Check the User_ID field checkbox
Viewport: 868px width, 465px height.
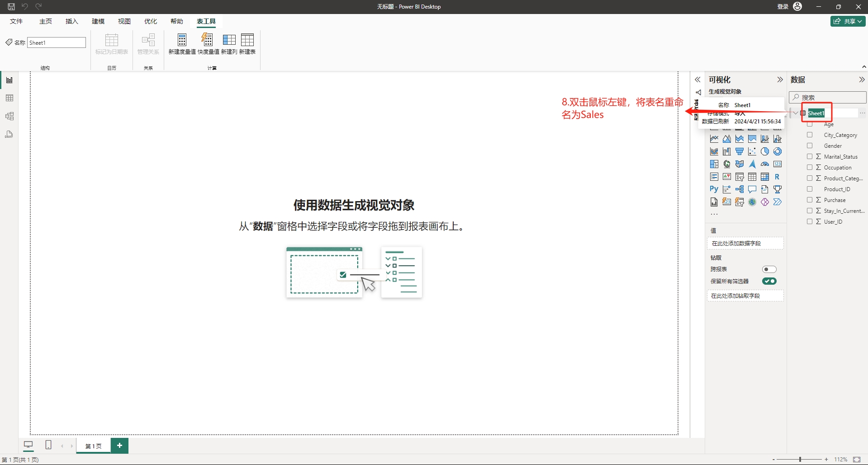tap(810, 222)
